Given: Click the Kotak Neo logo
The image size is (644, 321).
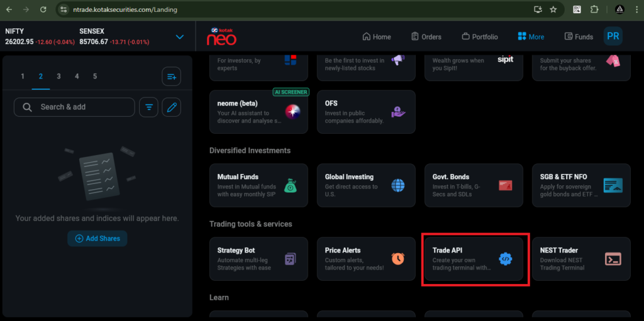Looking at the screenshot, I should point(221,36).
